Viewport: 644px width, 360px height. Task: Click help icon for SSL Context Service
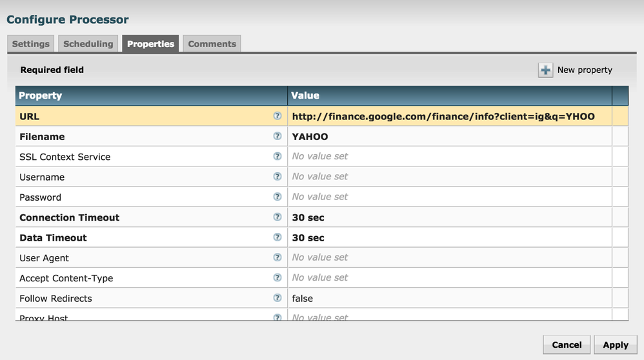(x=277, y=156)
